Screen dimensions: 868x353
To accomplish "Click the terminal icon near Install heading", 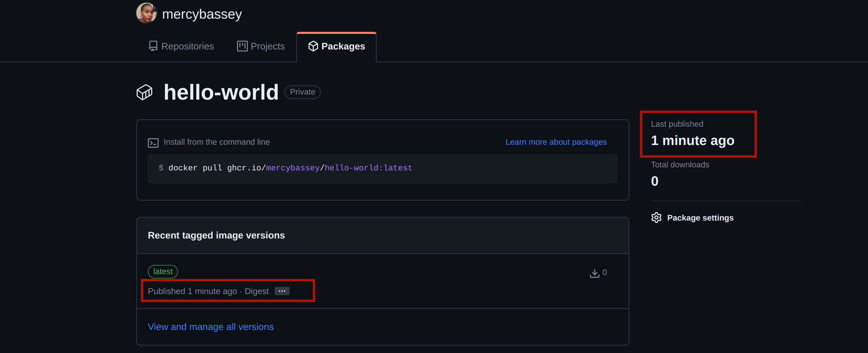I will point(153,143).
